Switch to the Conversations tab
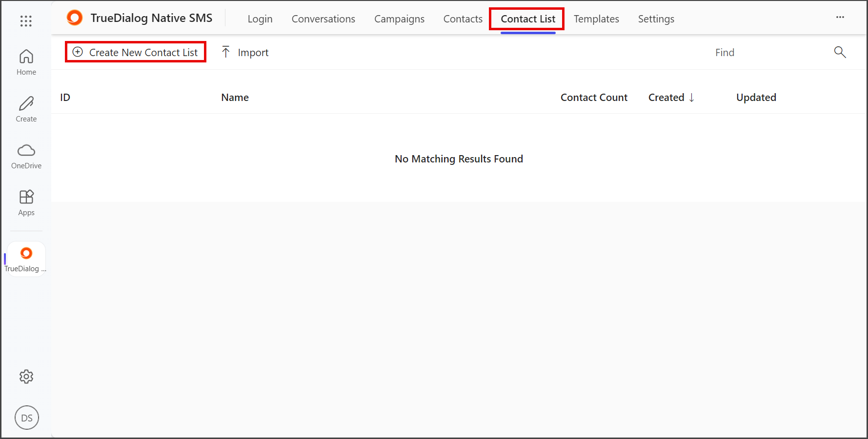Screen dimensions: 868x439 click(x=323, y=19)
